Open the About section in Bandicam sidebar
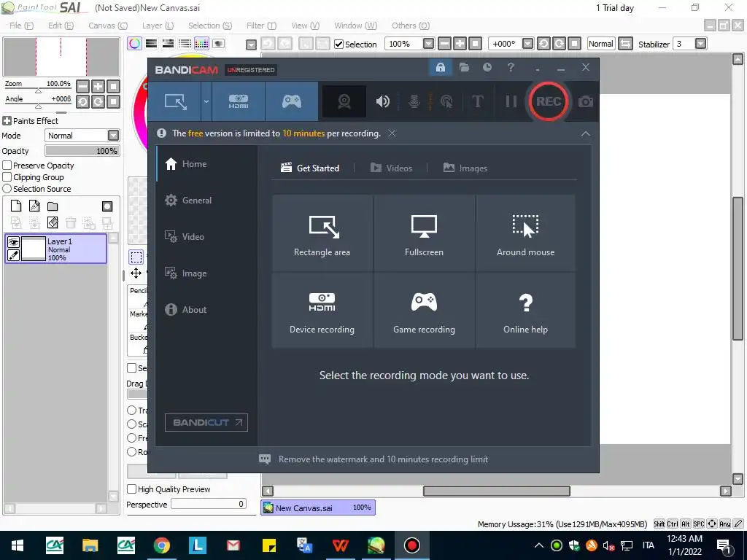The width and height of the screenshot is (747, 560). [207, 309]
